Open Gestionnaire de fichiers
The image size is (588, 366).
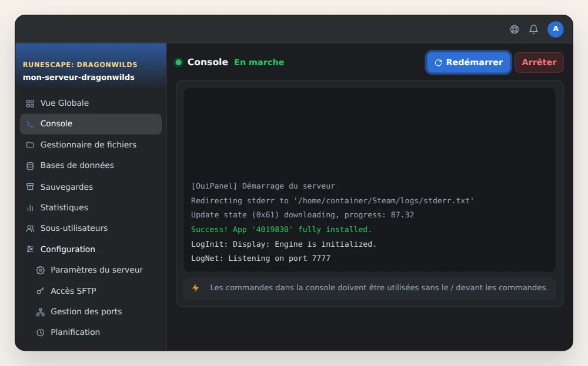pyautogui.click(x=91, y=145)
